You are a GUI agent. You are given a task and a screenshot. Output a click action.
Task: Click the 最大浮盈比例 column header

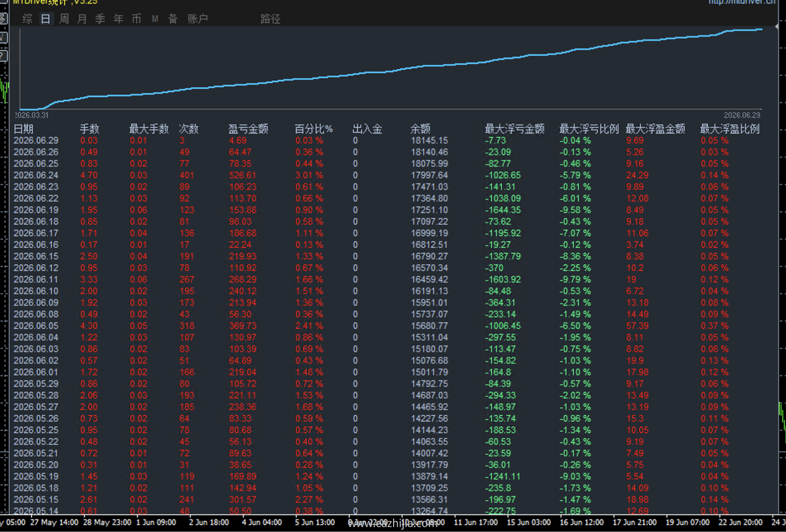point(730,129)
